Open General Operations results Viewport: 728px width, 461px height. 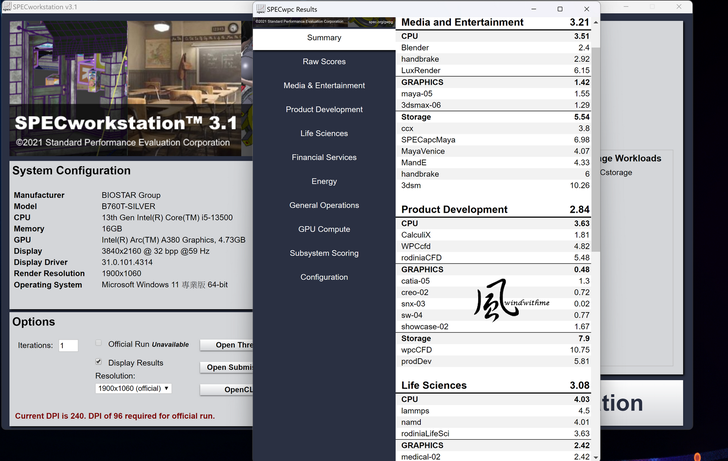pyautogui.click(x=324, y=205)
